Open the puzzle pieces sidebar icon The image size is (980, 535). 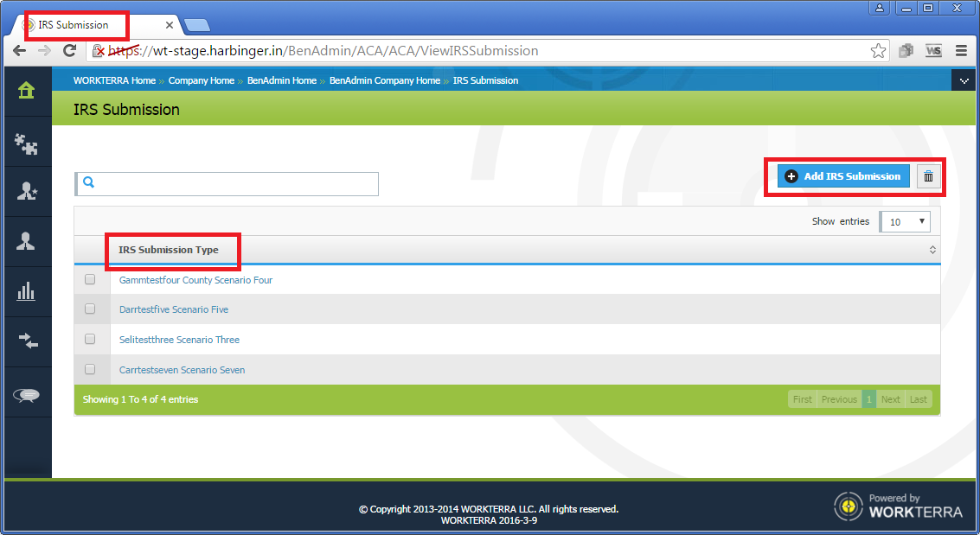coord(26,143)
